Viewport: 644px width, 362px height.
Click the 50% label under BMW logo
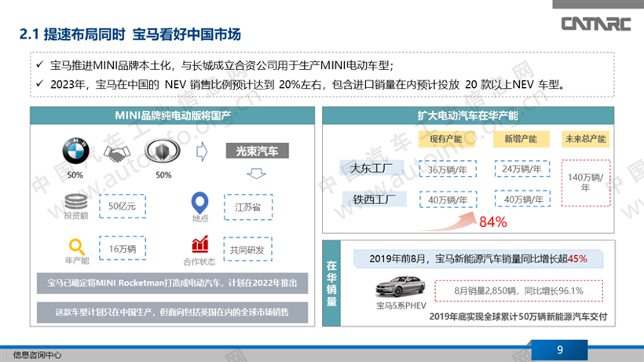(x=75, y=175)
